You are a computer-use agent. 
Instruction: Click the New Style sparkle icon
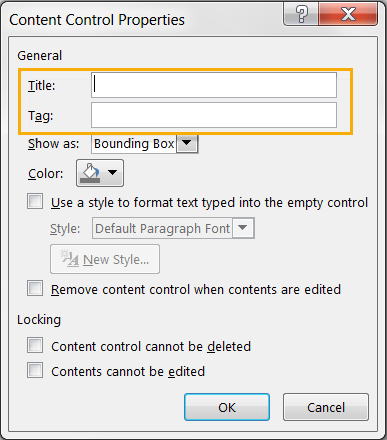coord(69,259)
